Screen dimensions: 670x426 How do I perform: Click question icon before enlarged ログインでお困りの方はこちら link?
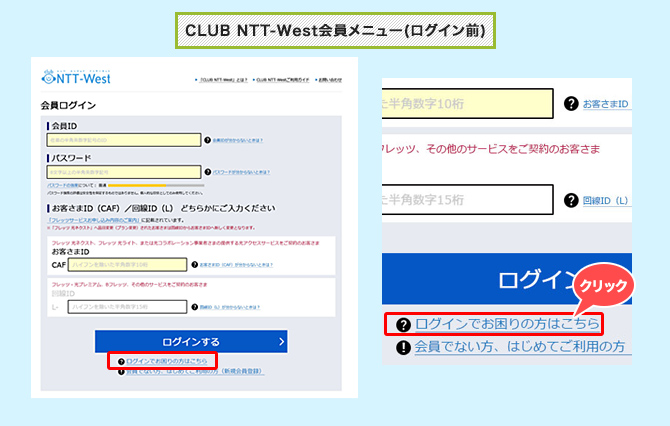point(403,325)
